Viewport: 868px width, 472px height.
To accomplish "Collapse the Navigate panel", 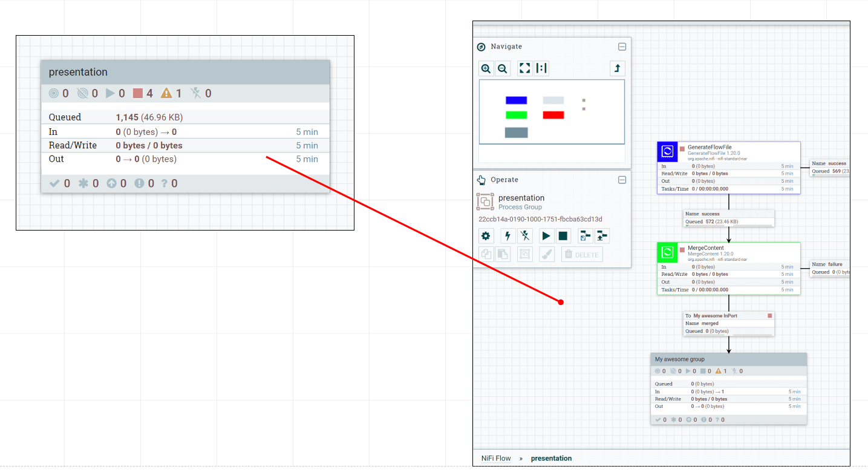I will 622,47.
